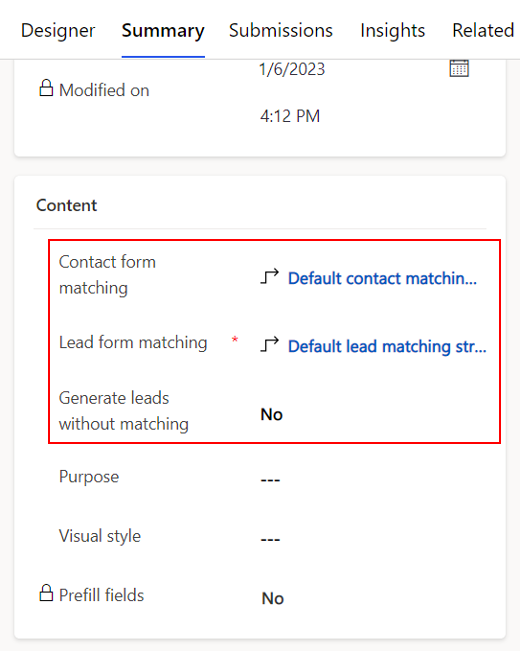
Task: Select the Summary tab
Action: (x=163, y=31)
